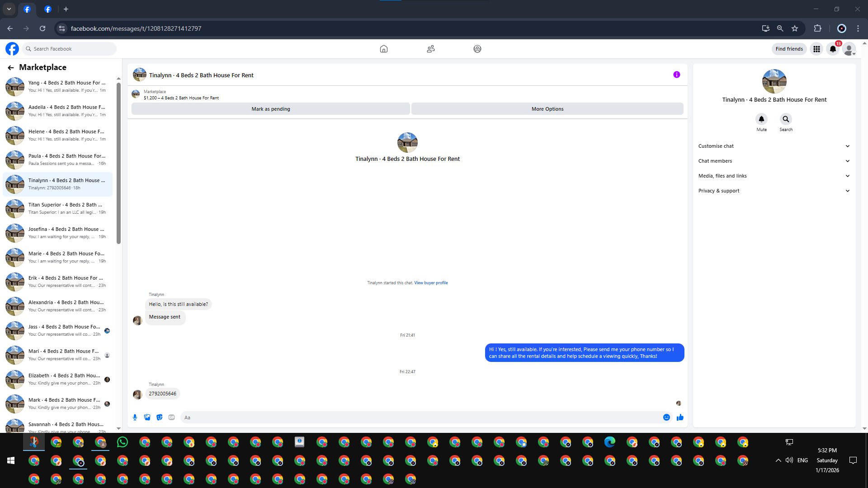Open the GIF picker icon
Viewport: 868px width, 488px height.
tap(171, 417)
